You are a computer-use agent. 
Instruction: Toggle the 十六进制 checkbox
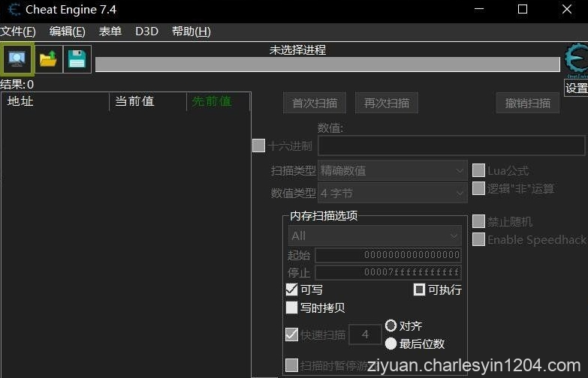point(259,145)
